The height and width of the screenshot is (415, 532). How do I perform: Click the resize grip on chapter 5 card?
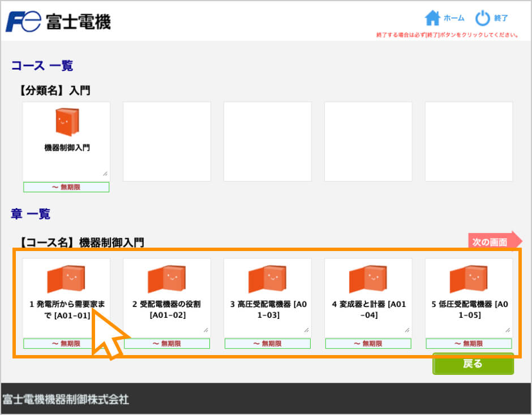click(x=508, y=330)
